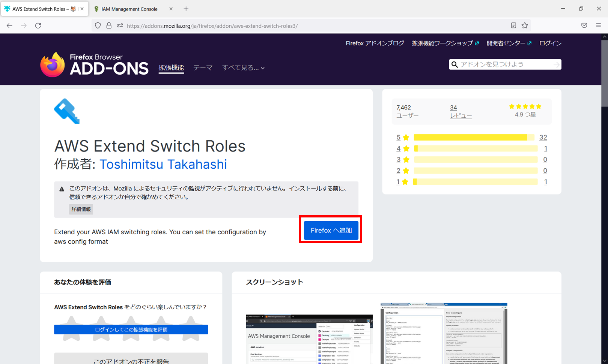Open the Toshimitsu Takahashi author link

[163, 164]
